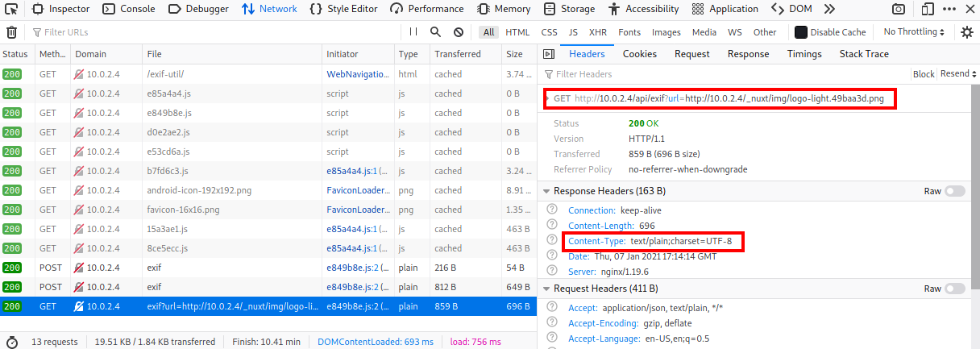Open the Cookies tab in details
This screenshot has height=349, width=980.
(x=640, y=54)
